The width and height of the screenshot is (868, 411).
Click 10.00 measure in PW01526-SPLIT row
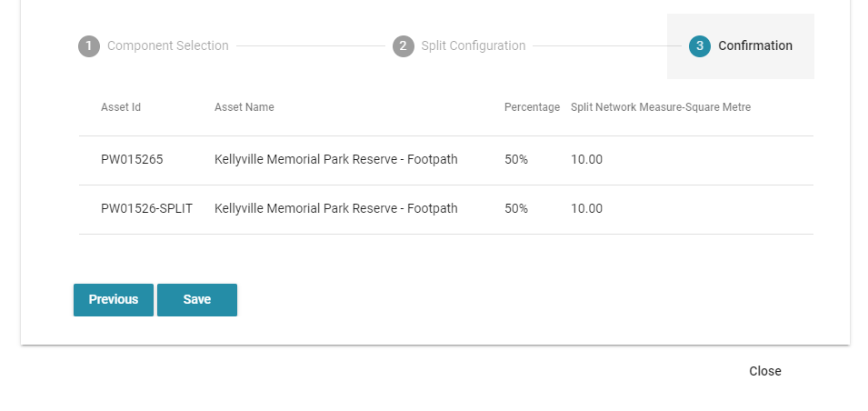[586, 209]
